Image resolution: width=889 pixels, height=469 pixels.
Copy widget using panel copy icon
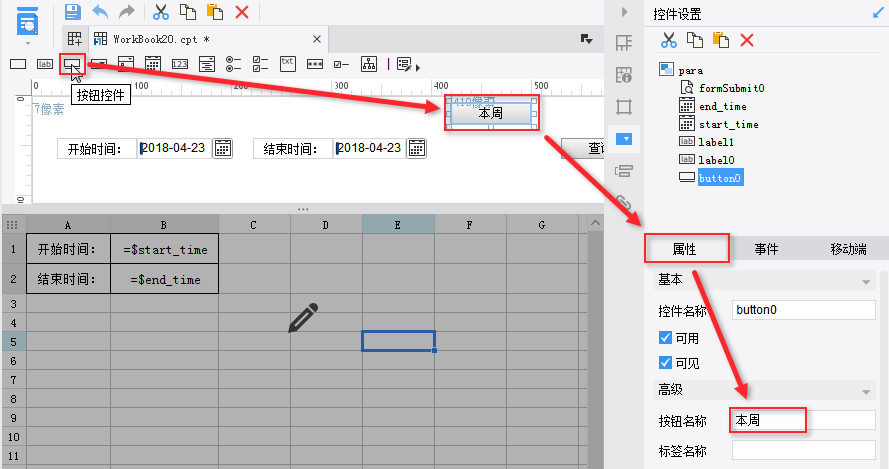coord(695,40)
